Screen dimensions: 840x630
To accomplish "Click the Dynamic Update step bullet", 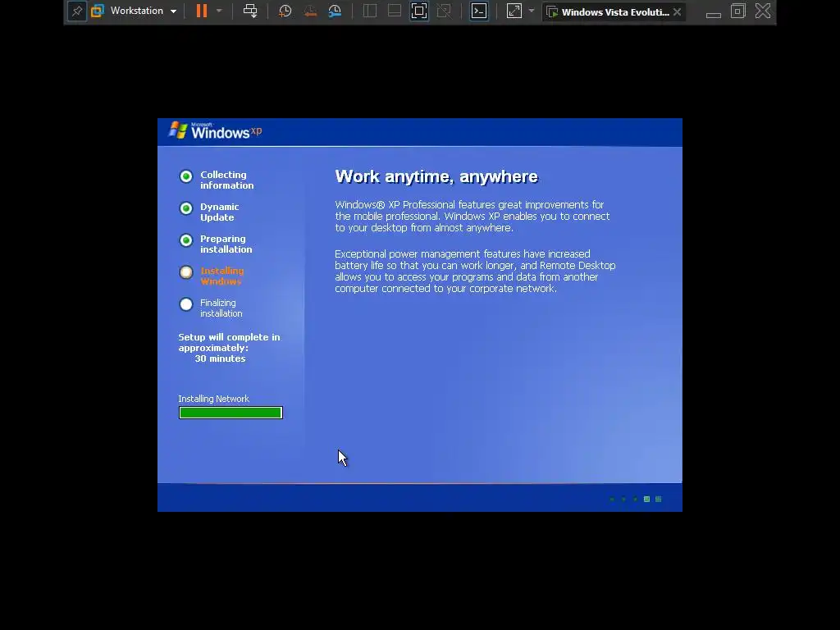I will pos(186,208).
